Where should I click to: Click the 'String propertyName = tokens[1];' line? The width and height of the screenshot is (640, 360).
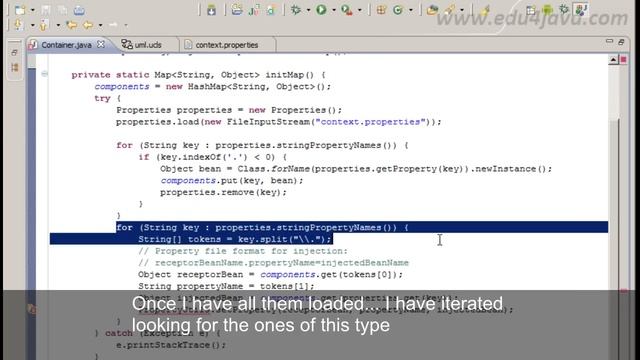[226, 286]
